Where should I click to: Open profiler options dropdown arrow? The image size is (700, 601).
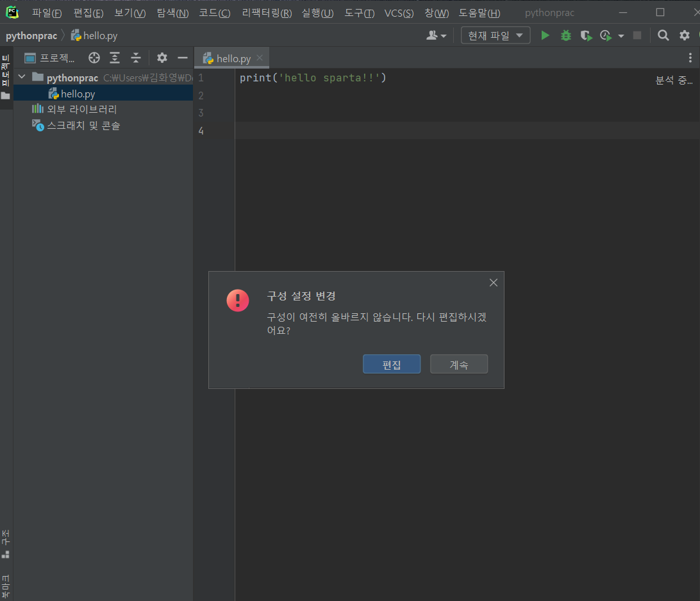[621, 36]
